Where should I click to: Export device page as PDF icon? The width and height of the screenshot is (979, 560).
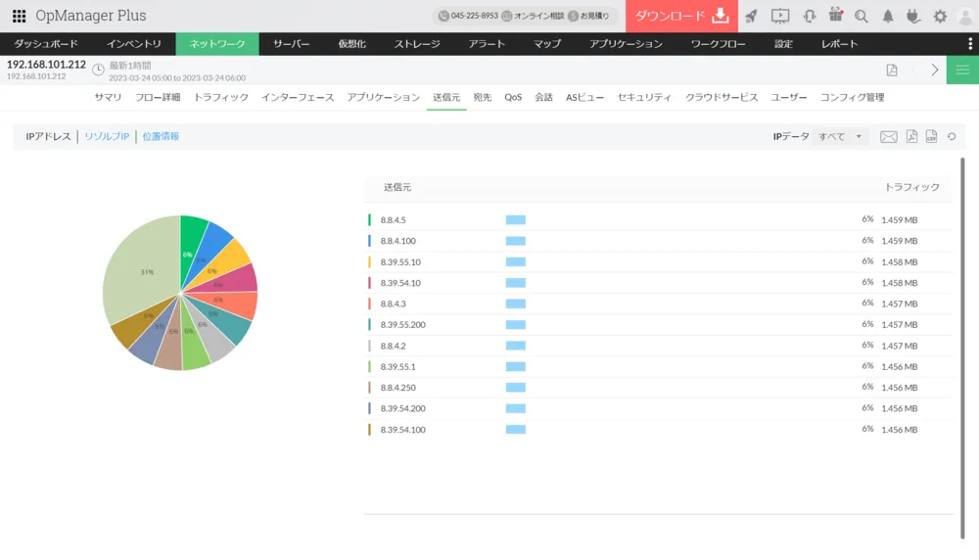892,70
